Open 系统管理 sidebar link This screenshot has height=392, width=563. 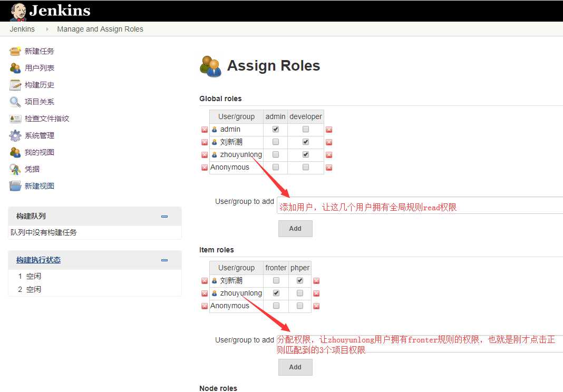[40, 136]
